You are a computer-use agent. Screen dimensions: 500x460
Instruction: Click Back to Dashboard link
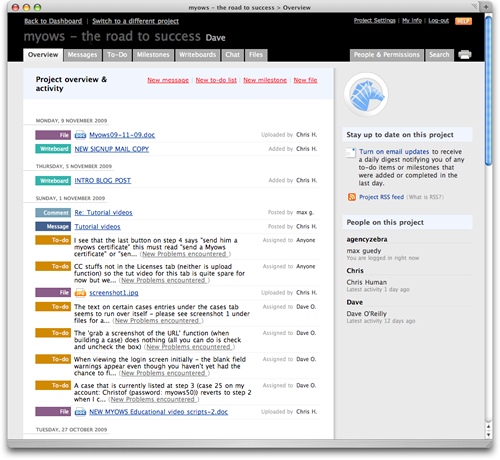[53, 21]
